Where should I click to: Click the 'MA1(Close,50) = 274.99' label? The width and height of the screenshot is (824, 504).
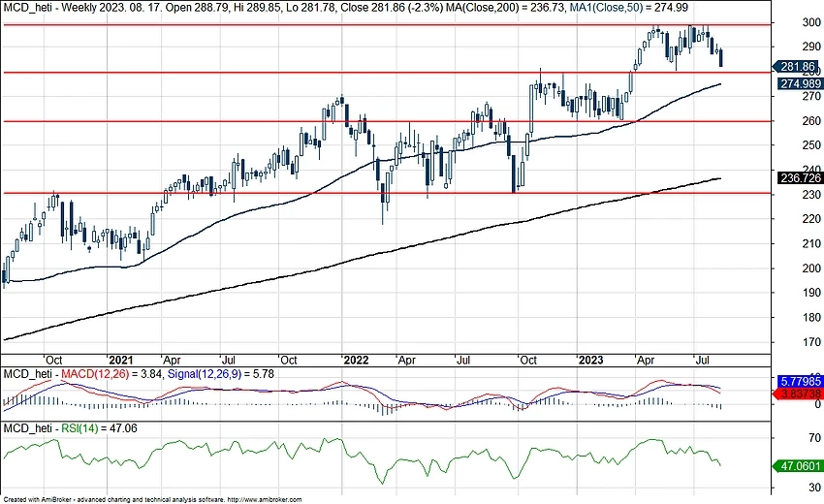(629, 8)
